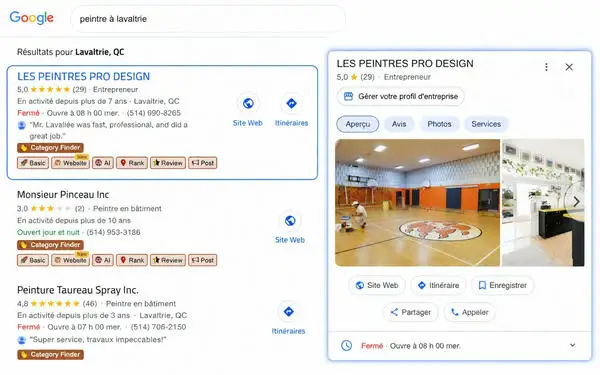Click the AI button under Monsieur Pinceau Inc
The height and width of the screenshot is (375, 600).
tap(103, 260)
